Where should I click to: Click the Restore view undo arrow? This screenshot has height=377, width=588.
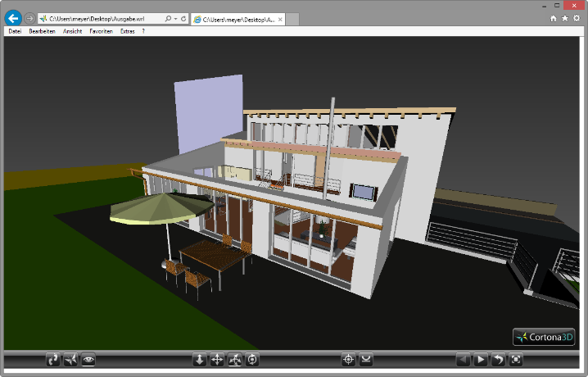pos(498,359)
